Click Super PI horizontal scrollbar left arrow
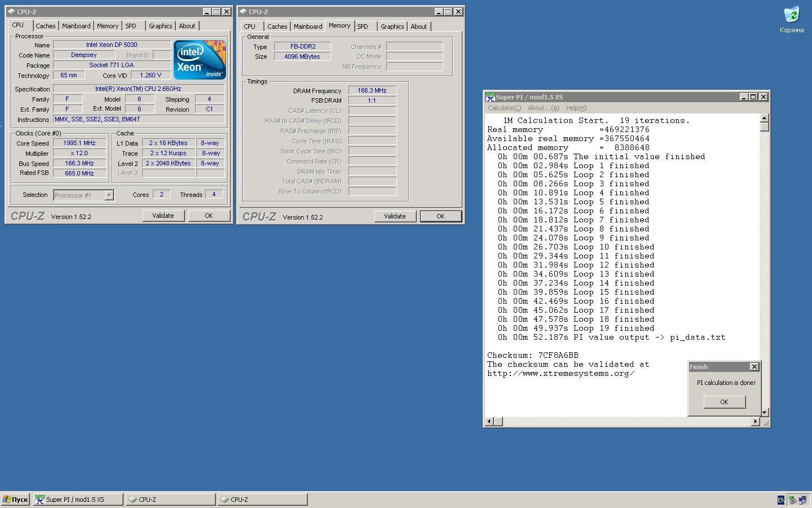Screen dimensions: 812x508 coord(489,422)
